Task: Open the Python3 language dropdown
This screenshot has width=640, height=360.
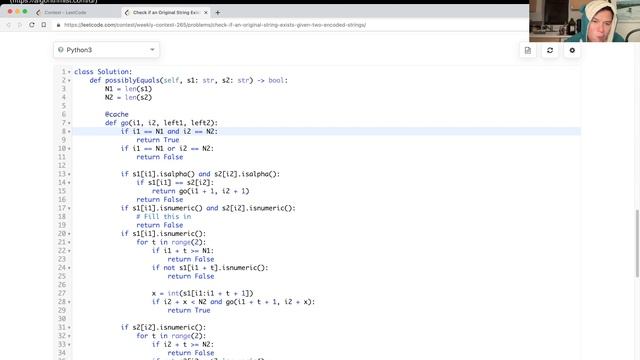Action: point(106,50)
